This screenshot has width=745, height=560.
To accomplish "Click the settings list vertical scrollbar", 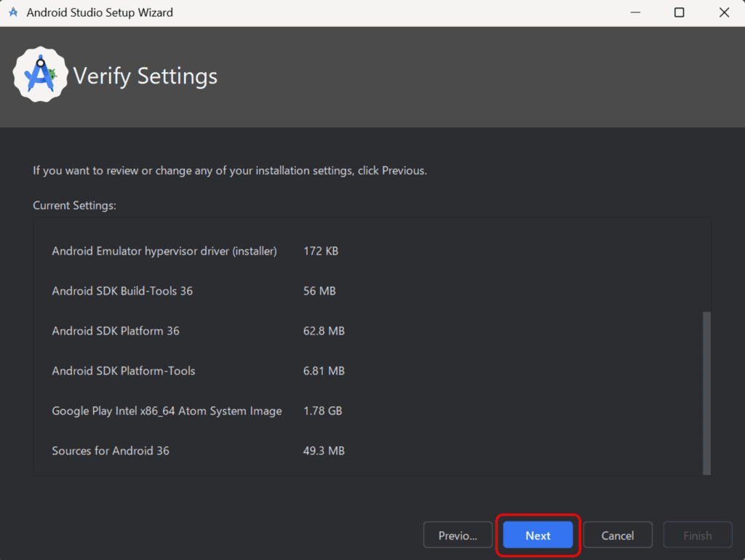I will pyautogui.click(x=706, y=393).
